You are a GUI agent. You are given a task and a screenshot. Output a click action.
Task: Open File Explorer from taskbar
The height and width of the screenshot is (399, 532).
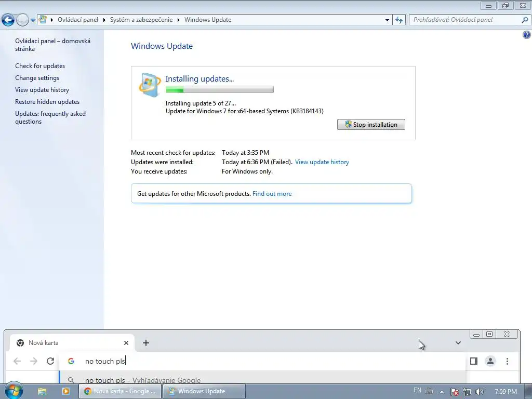[x=42, y=391]
